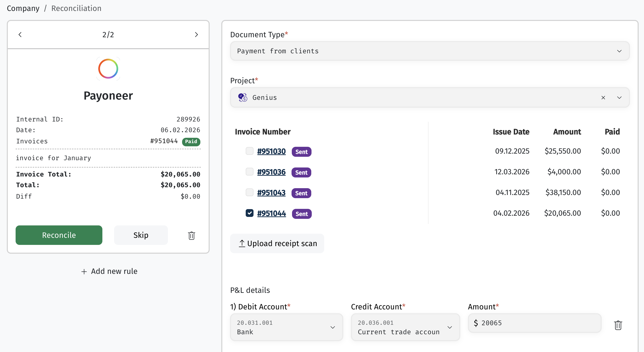
Task: Check the box for invoice #951030
Action: 250,151
